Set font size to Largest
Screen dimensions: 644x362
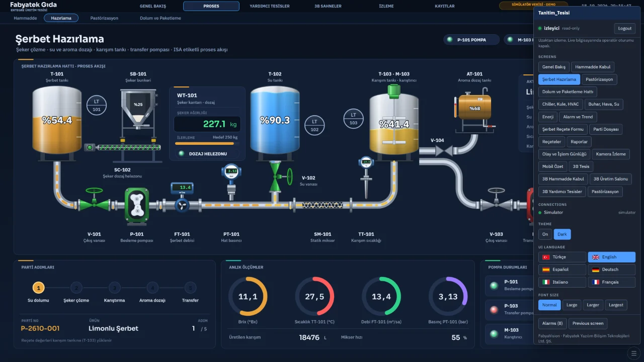(616, 305)
